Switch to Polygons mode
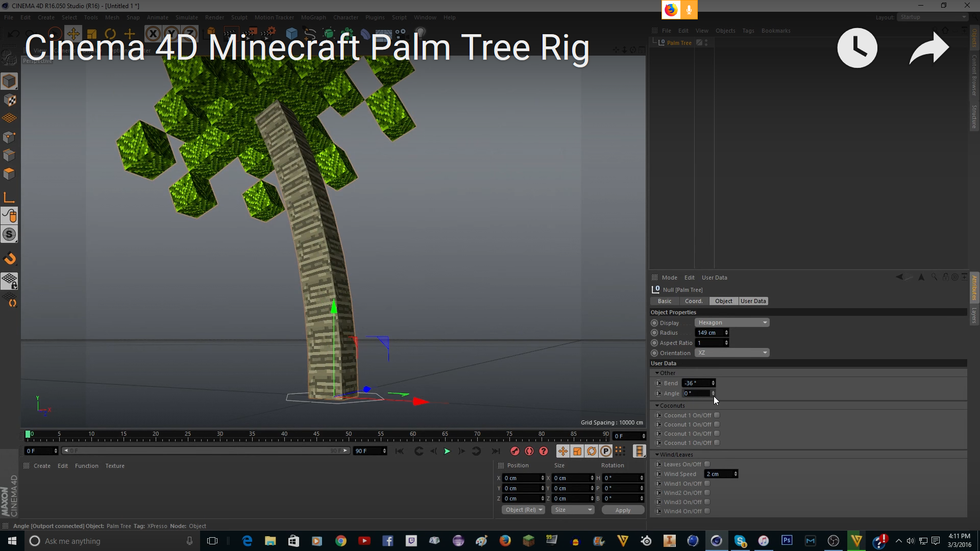 tap(9, 173)
